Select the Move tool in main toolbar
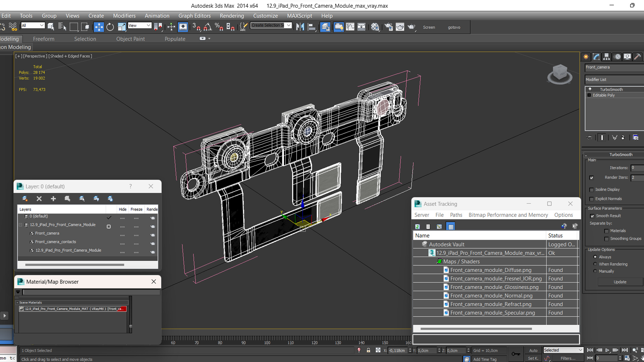The height and width of the screenshot is (362, 644). (99, 27)
